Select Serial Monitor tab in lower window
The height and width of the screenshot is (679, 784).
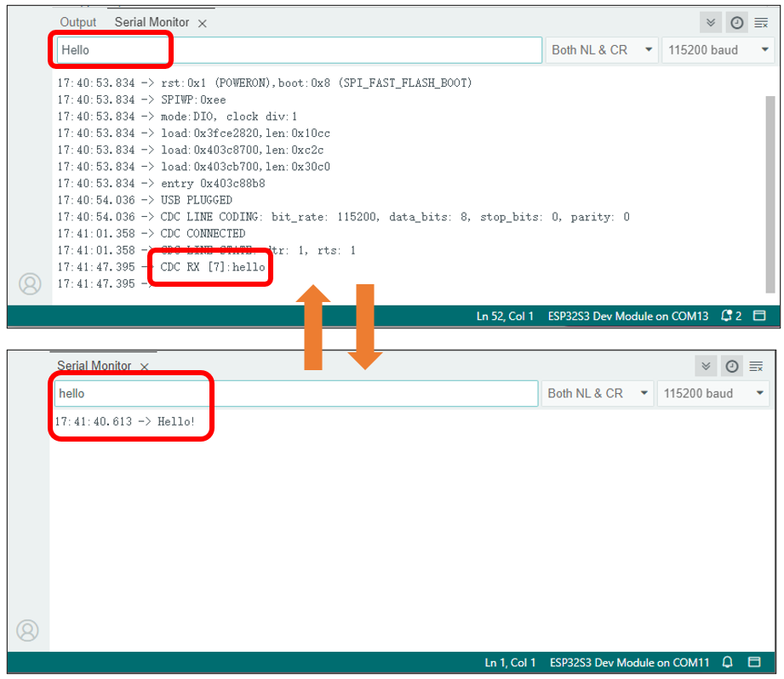[94, 365]
